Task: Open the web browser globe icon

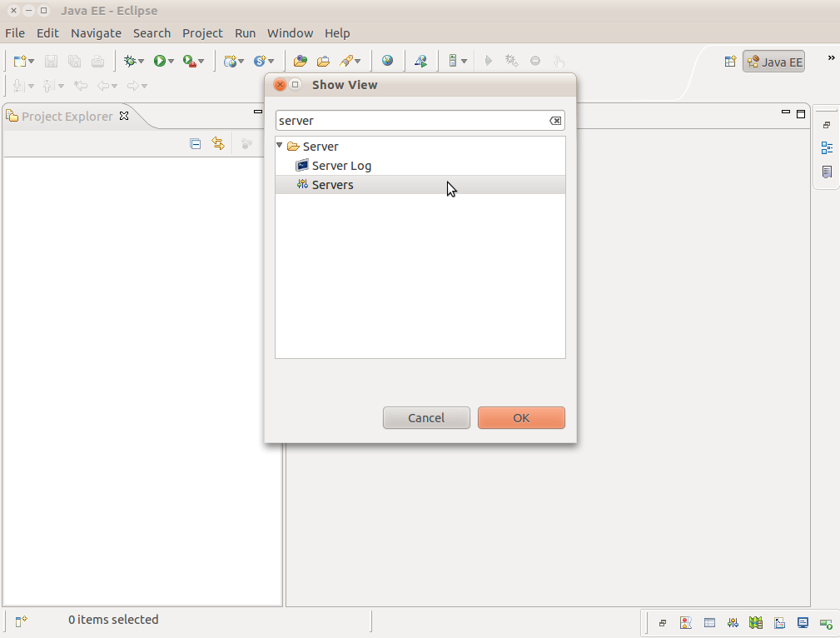Action: [x=387, y=61]
